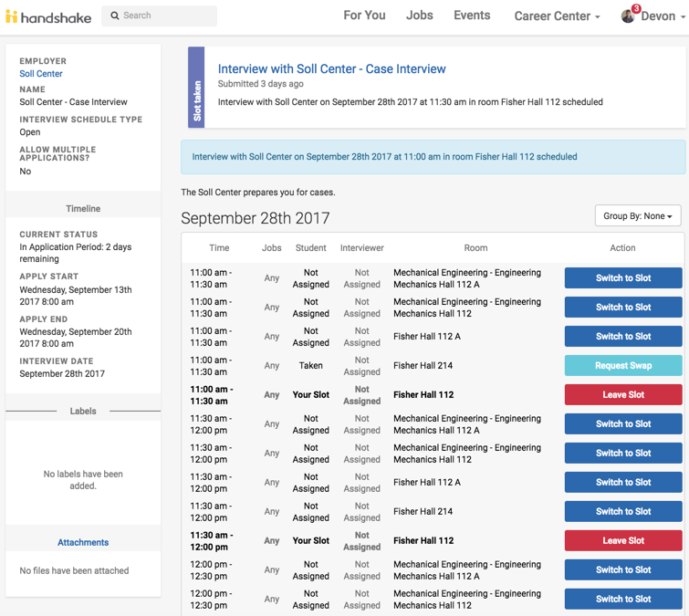This screenshot has width=689, height=616.
Task: Switch to 11:00 am Mechanics Hall 112 slot
Action: click(623, 308)
